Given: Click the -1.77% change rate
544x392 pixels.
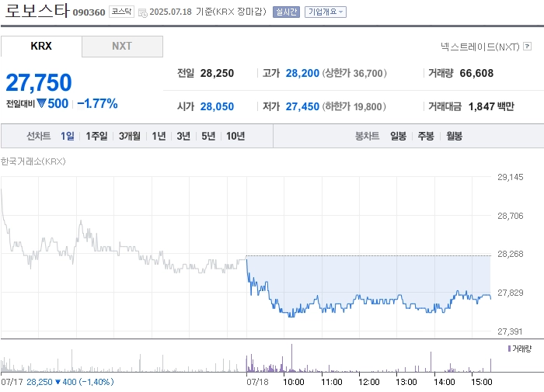Looking at the screenshot, I should (97, 103).
